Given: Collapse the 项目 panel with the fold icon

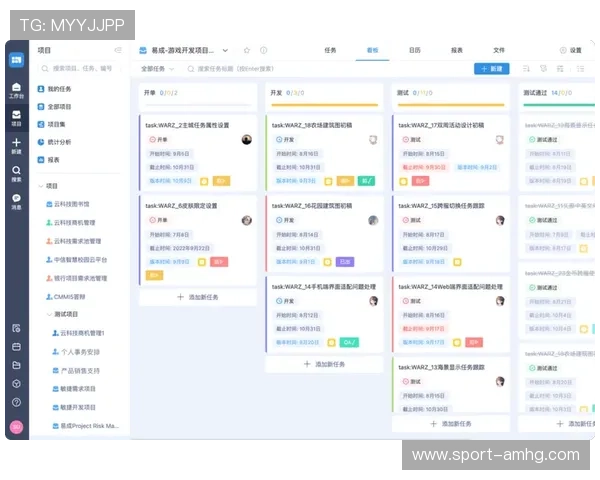Looking at the screenshot, I should click(x=118, y=50).
